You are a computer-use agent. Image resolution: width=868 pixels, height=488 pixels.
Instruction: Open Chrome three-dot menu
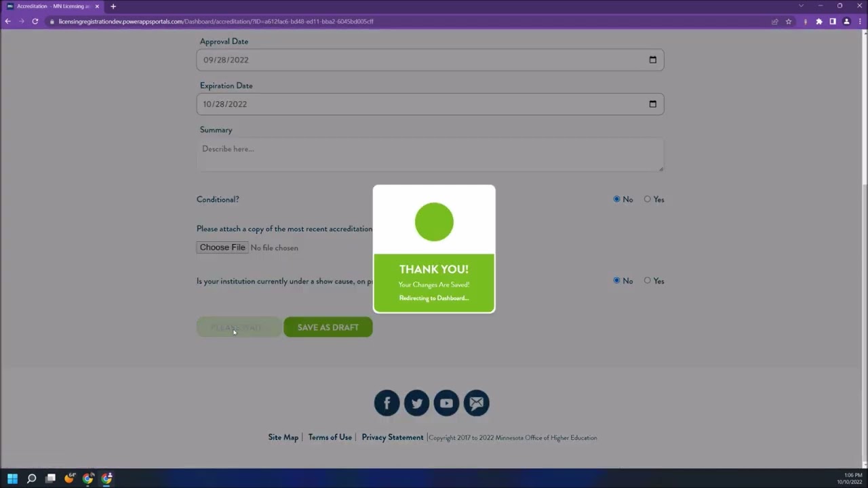click(x=860, y=22)
